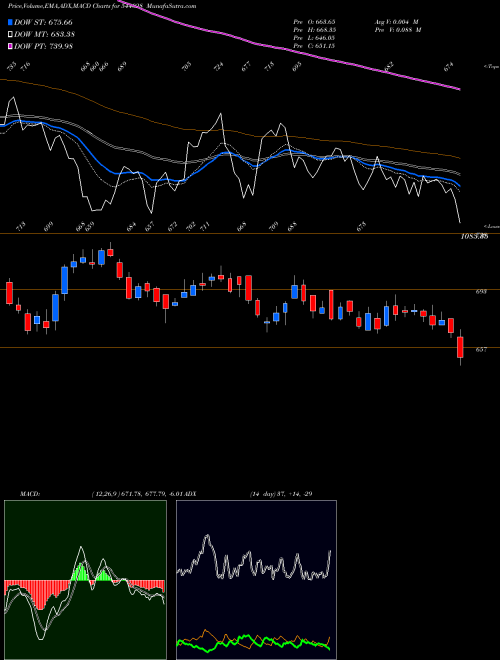Click the ADX '(14 day)' readings text
This screenshot has width=500, height=660.
point(281,494)
